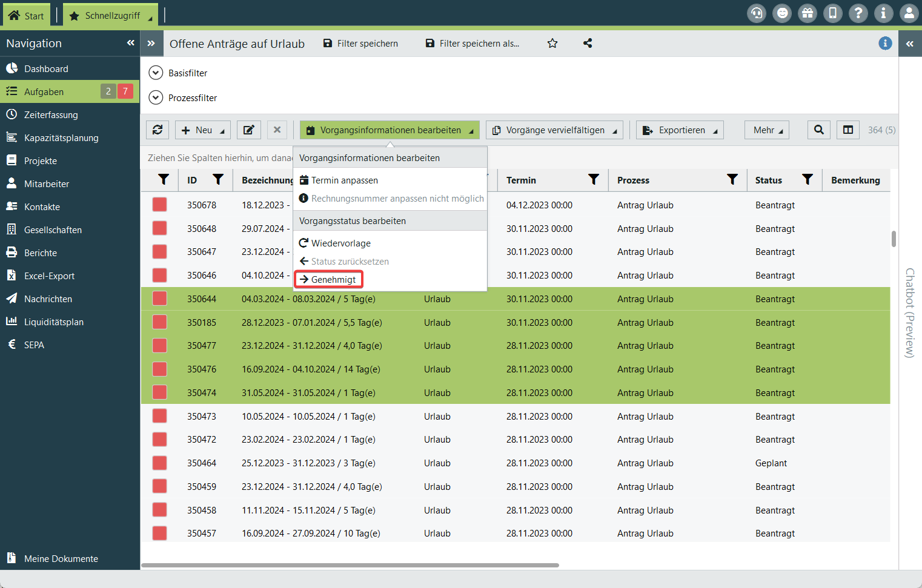Toggle the ID column filter icon
The height and width of the screenshot is (588, 922).
click(218, 180)
